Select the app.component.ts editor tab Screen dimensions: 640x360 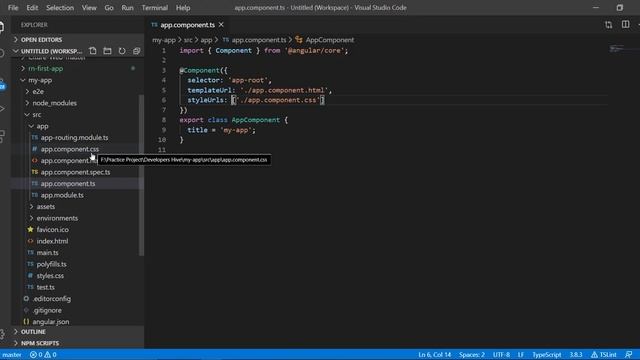click(187, 25)
